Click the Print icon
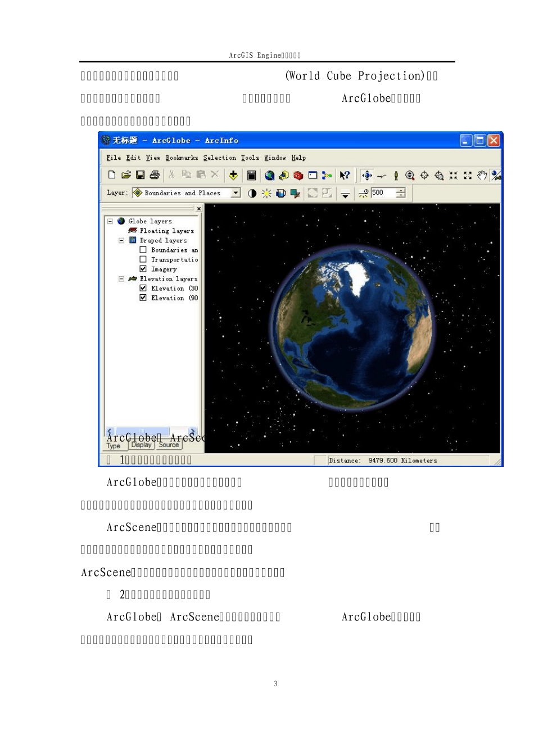The image size is (534, 756). 155,175
